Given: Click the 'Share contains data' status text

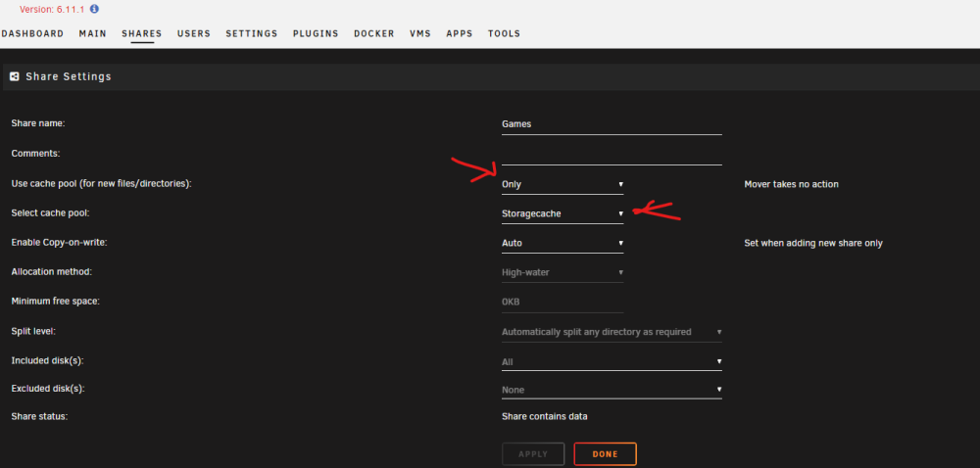Looking at the screenshot, I should tap(544, 416).
